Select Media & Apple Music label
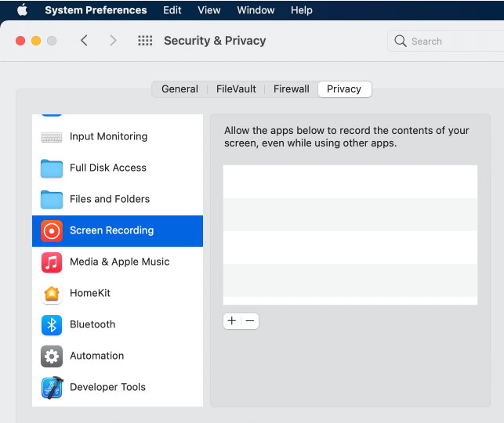The image size is (504, 423). (120, 262)
